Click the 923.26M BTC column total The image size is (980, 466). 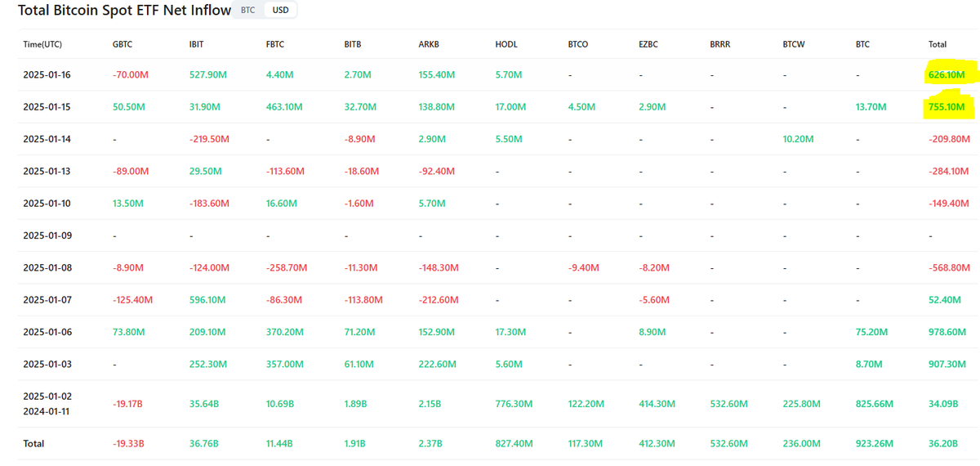874,443
